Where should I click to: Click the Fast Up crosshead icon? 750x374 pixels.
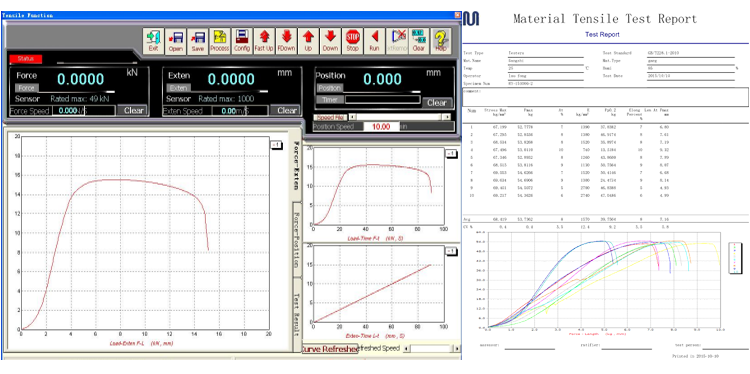[x=264, y=41]
